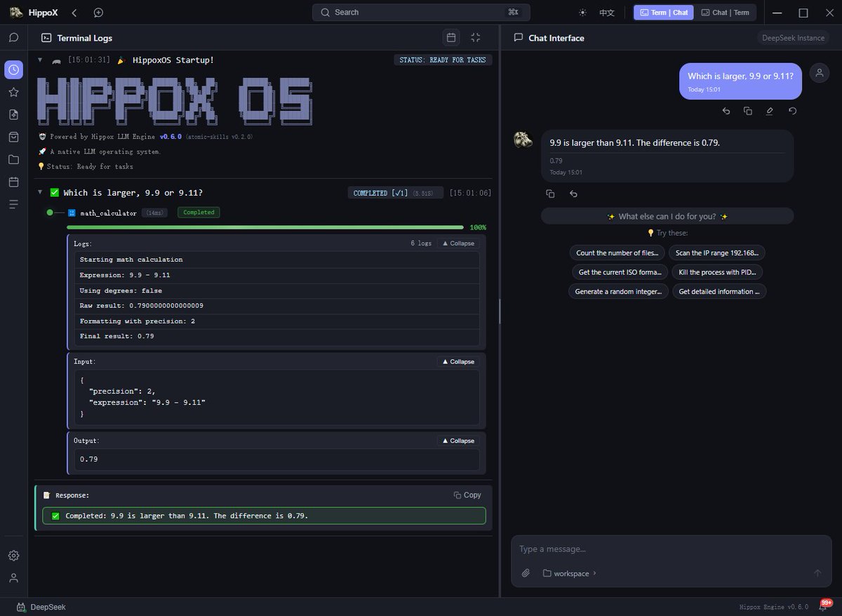Click the fullscreen collapse icon in Terminal Logs
The height and width of the screenshot is (616, 842).
click(476, 38)
